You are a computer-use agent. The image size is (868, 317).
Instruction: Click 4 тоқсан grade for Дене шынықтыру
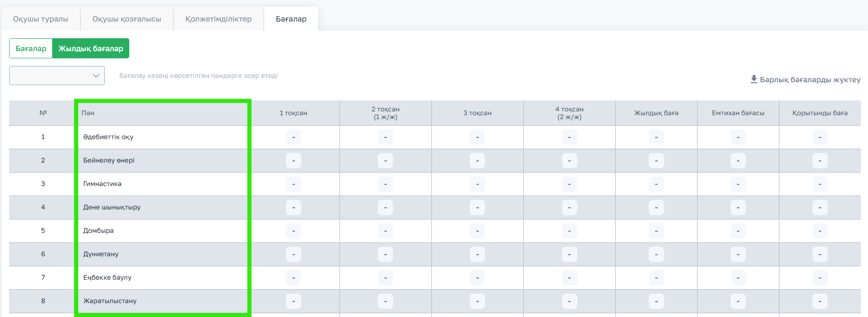click(569, 208)
